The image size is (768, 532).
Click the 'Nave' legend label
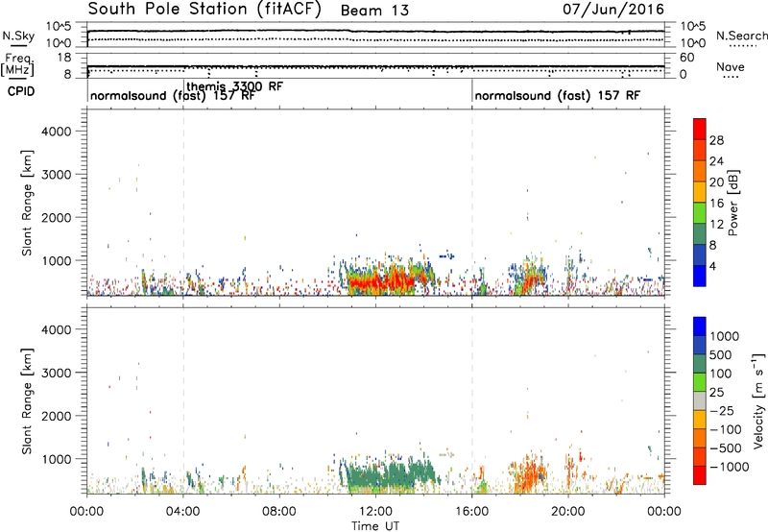(x=731, y=66)
